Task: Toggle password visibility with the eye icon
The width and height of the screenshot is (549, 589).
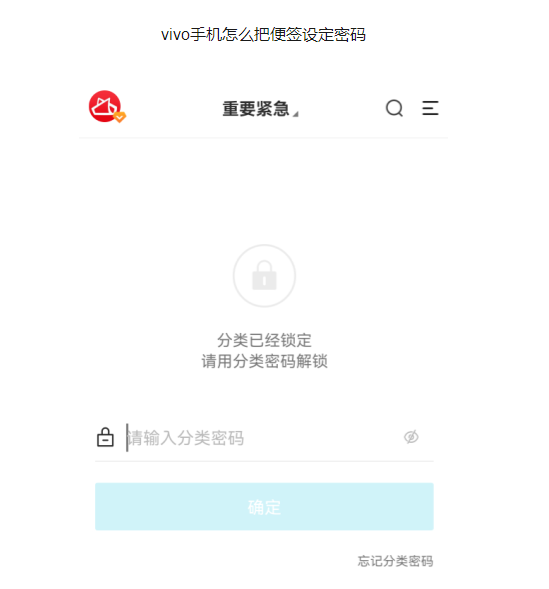Action: point(411,437)
